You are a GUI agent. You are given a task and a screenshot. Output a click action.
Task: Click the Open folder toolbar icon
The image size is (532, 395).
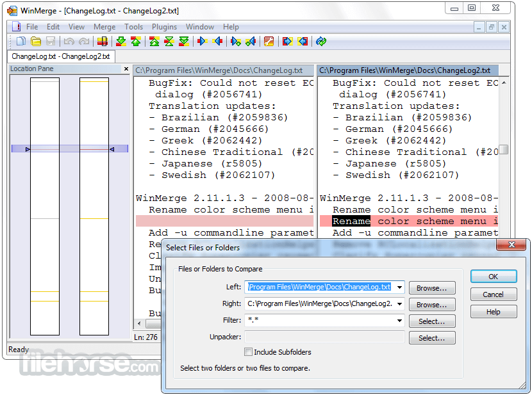(36, 42)
